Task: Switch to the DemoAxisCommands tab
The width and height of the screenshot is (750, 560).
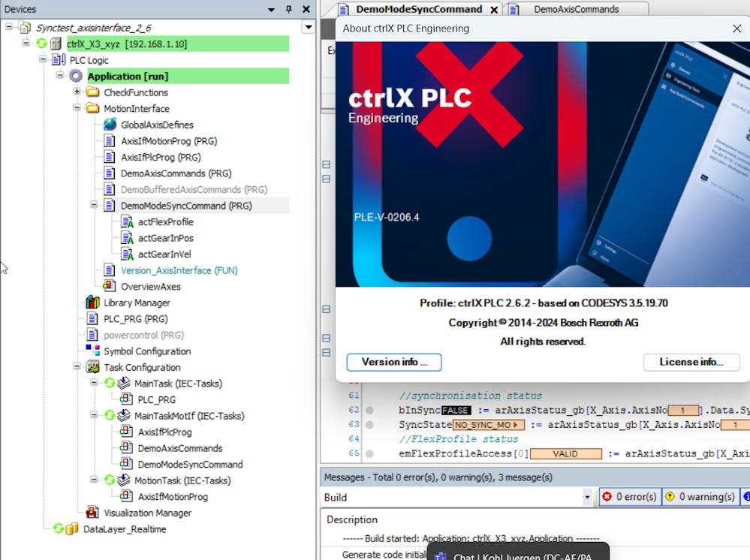Action: [x=576, y=9]
